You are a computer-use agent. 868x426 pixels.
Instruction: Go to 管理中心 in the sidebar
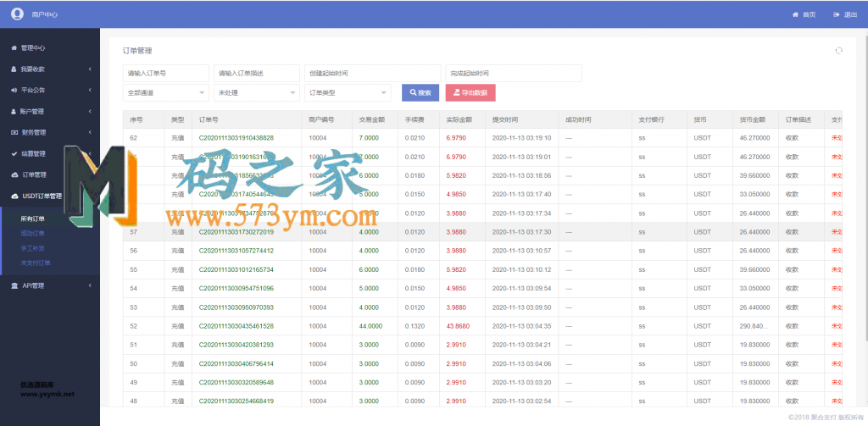[x=33, y=48]
